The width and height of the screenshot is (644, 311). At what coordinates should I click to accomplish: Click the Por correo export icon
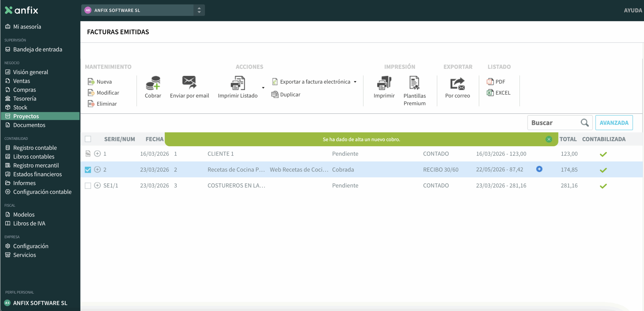pyautogui.click(x=457, y=84)
